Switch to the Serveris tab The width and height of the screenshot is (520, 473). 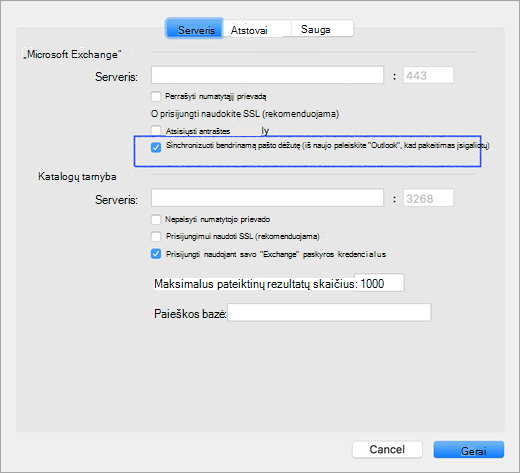(195, 29)
